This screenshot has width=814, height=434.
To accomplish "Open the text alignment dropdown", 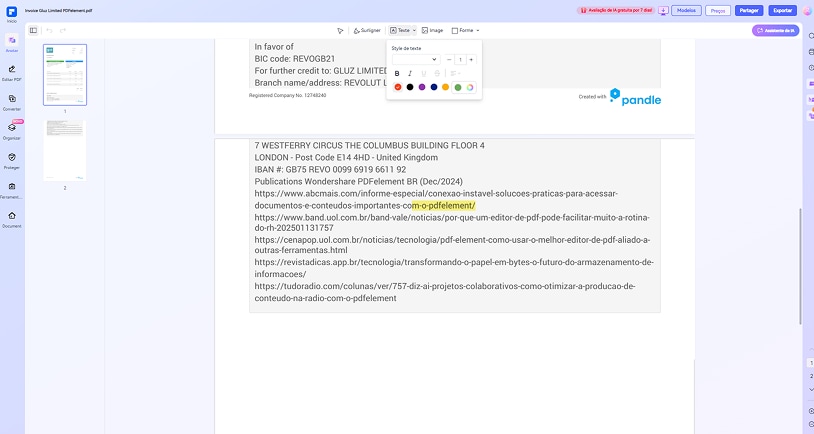I will pos(455,74).
